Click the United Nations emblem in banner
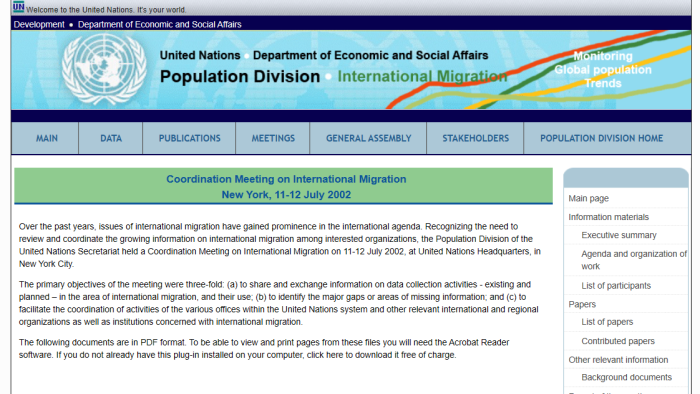 104,70
